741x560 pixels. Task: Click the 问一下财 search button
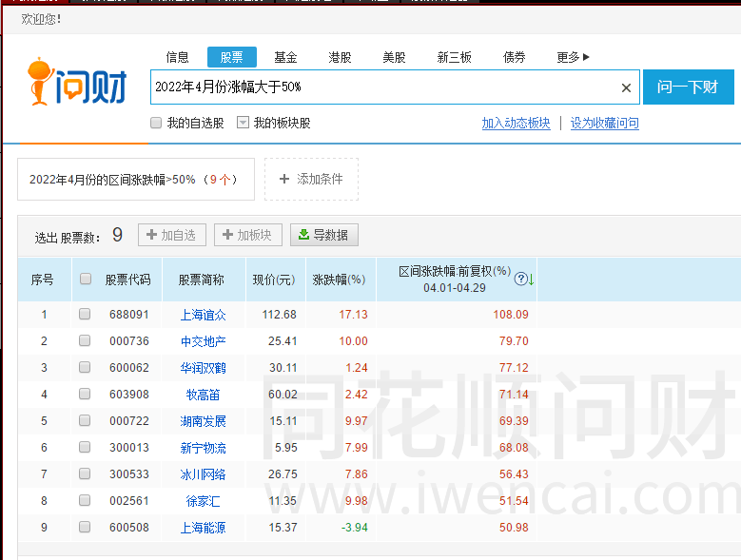click(689, 87)
